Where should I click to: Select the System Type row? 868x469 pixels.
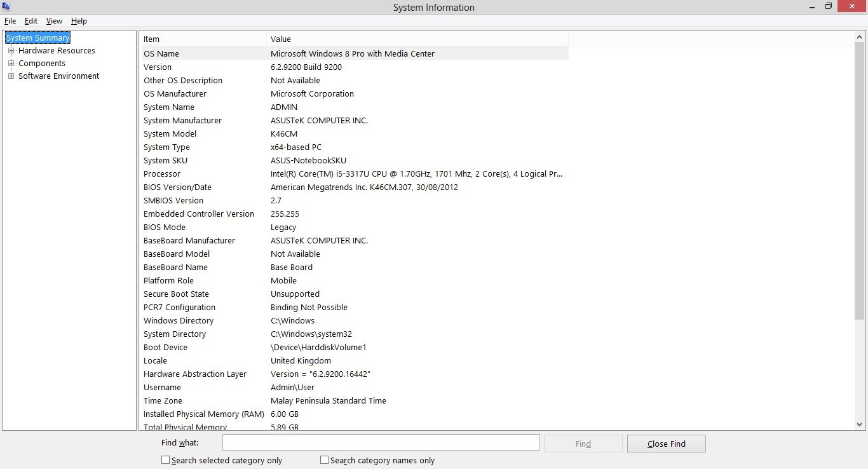(354, 147)
